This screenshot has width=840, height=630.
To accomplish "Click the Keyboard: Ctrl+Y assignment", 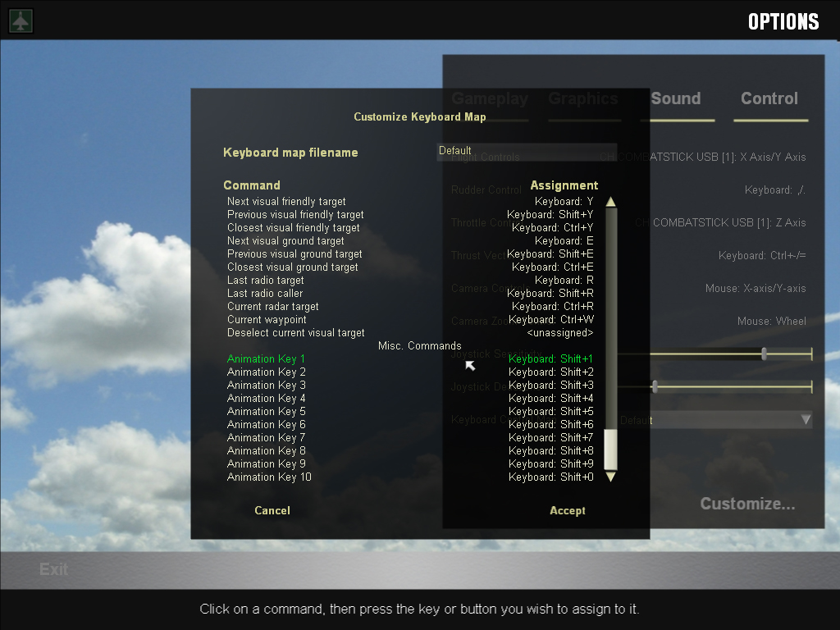I will coord(552,228).
